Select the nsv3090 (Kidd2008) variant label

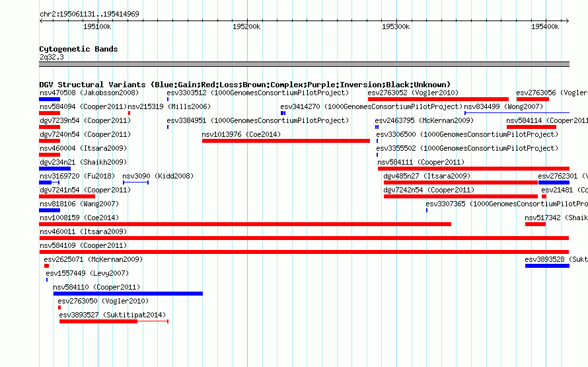(x=158, y=176)
